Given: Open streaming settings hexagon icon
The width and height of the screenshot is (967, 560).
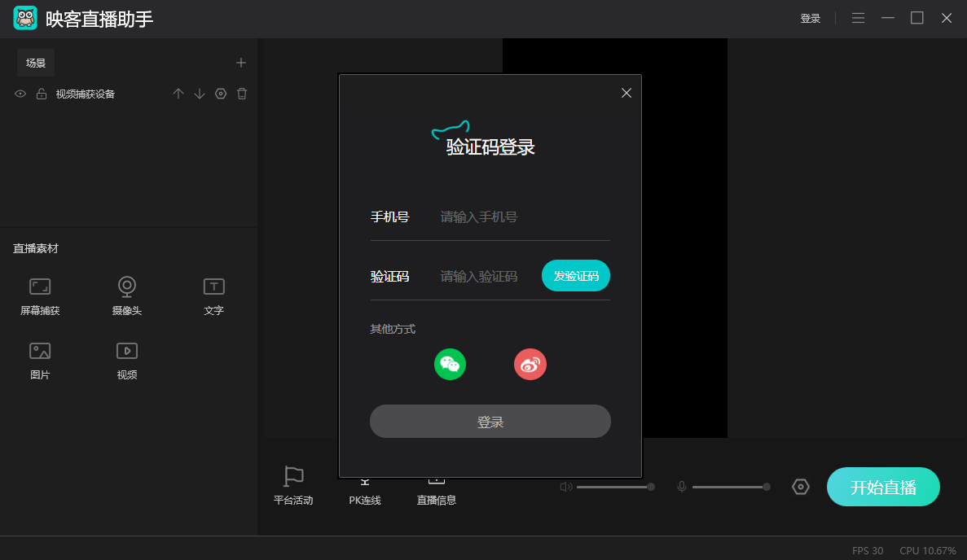Looking at the screenshot, I should [801, 487].
